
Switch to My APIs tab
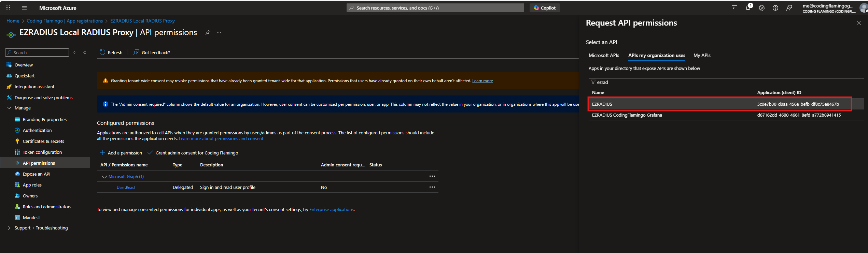click(702, 55)
